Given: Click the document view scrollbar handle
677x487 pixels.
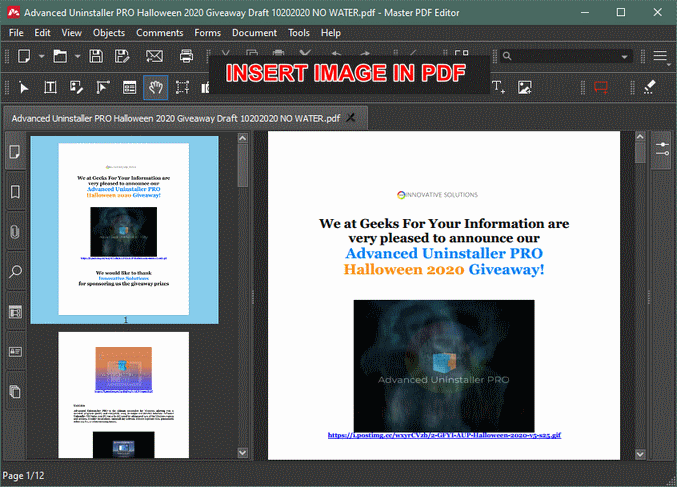Looking at the screenshot, I should click(x=640, y=152).
